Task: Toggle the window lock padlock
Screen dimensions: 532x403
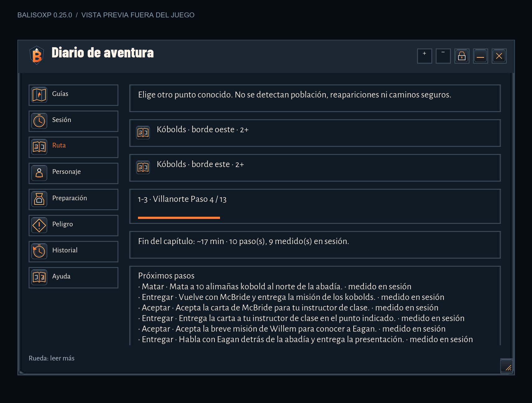Action: point(462,56)
